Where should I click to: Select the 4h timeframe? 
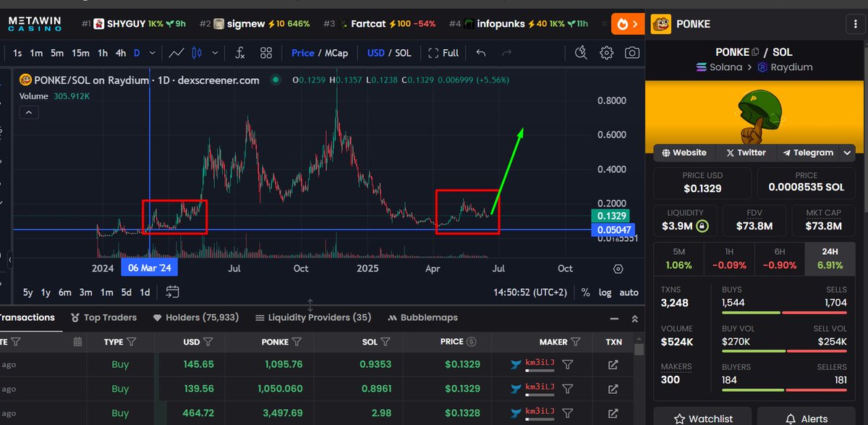coord(121,53)
